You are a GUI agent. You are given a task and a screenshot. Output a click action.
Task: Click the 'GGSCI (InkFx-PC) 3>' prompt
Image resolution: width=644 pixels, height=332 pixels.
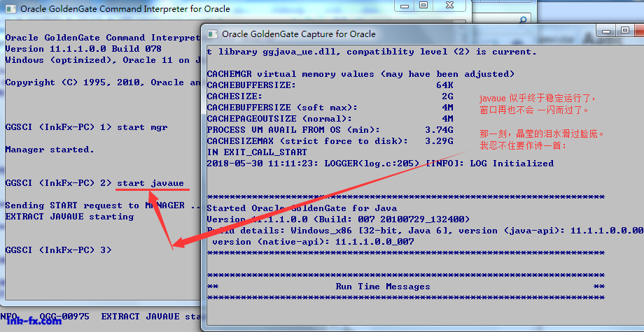(58, 250)
